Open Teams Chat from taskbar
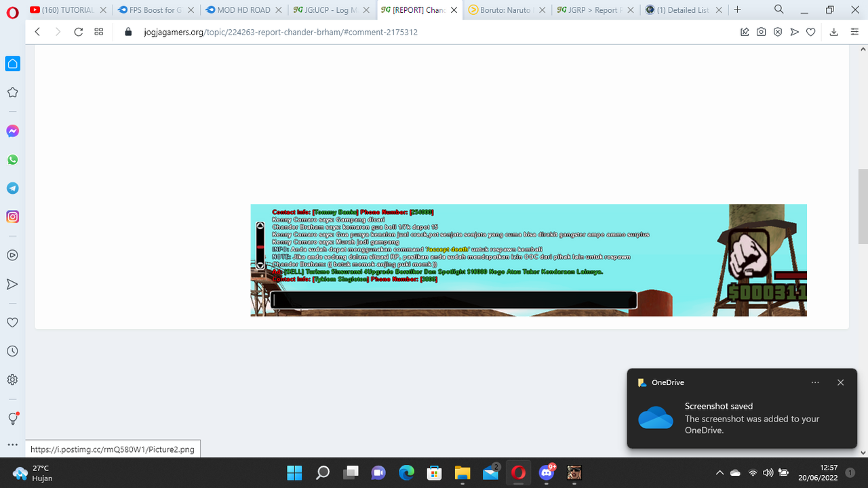868x488 pixels. point(378,472)
